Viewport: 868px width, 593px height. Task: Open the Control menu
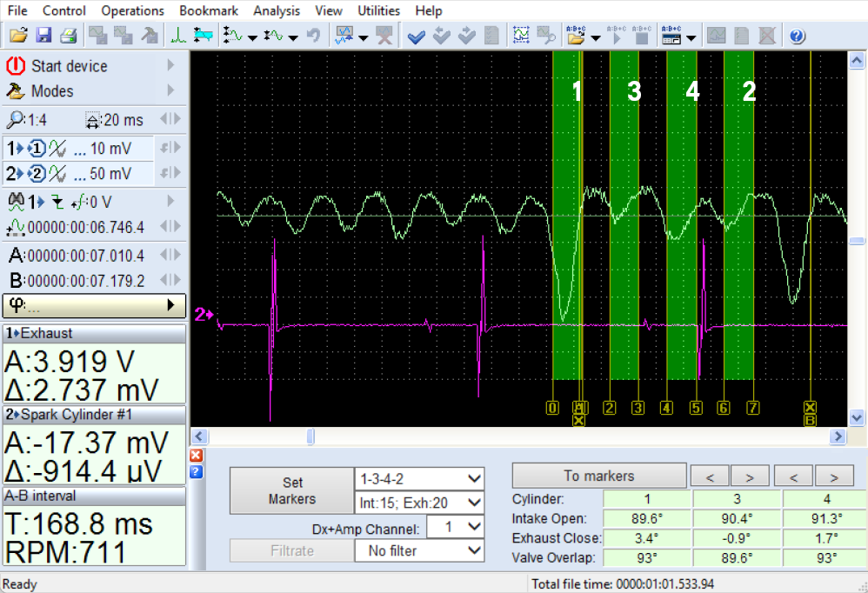[64, 10]
